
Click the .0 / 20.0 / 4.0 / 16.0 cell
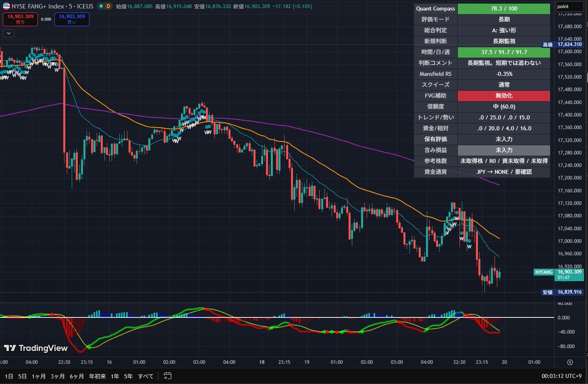504,128
